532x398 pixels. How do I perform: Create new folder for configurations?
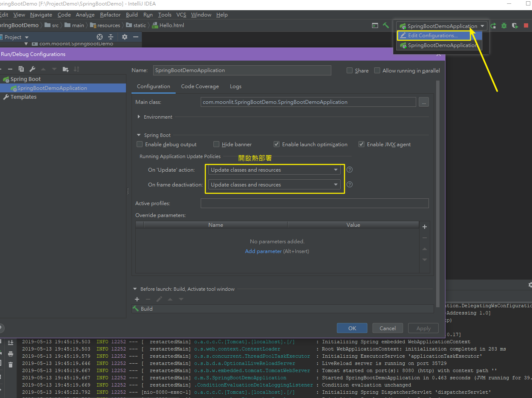(x=65, y=69)
